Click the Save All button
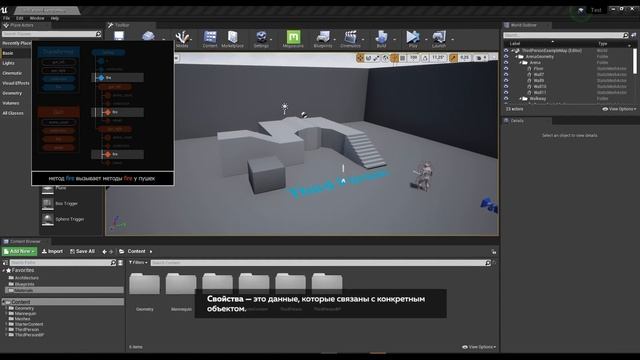This screenshot has width=640, height=360. click(x=82, y=251)
